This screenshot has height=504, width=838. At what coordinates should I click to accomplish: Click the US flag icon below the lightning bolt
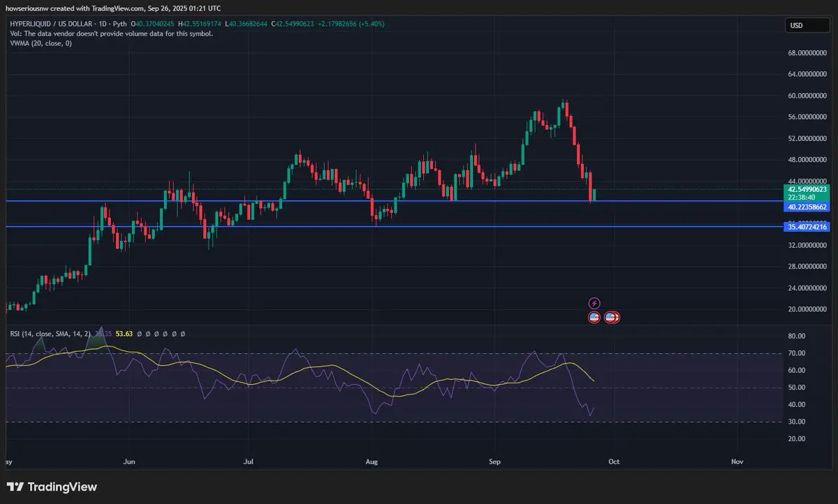pos(594,317)
